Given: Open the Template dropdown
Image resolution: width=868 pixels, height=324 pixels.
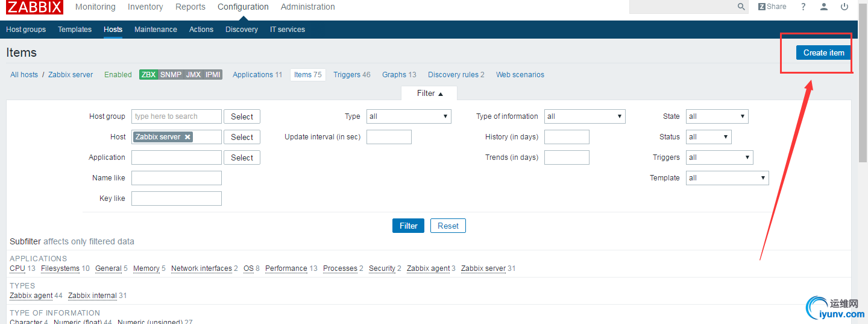Looking at the screenshot, I should point(728,178).
